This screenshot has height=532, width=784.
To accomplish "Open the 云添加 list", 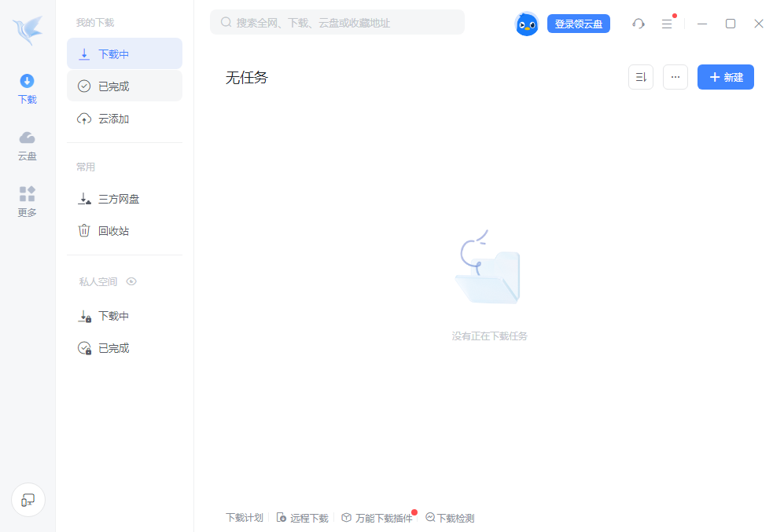I will [x=124, y=119].
